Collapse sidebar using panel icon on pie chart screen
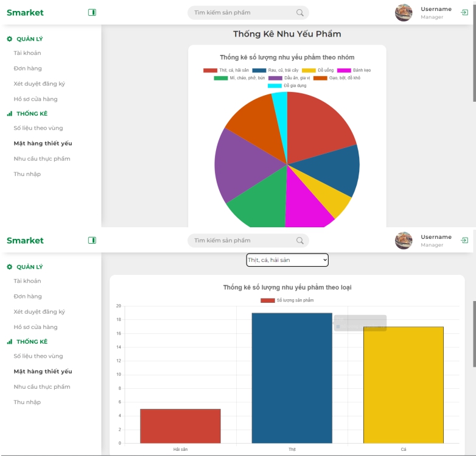Viewport: 476px width, 457px height. (92, 12)
